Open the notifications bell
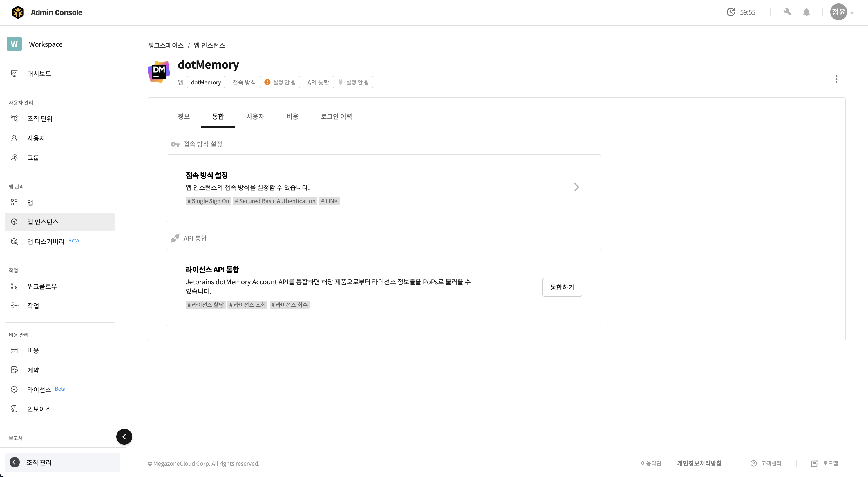Viewport: 868px width, 477px height. (806, 12)
